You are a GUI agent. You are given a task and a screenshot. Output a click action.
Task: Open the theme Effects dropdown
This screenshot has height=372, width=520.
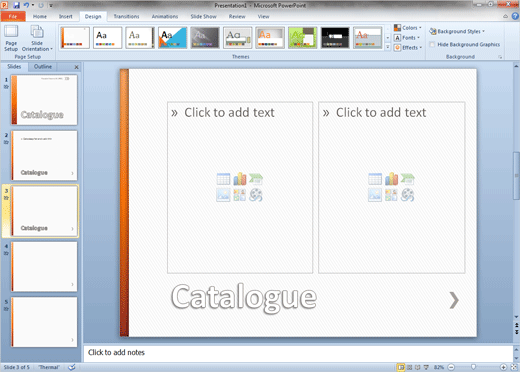point(408,47)
